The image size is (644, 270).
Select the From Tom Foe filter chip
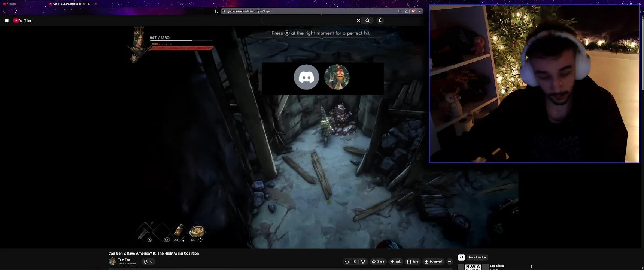point(477,257)
